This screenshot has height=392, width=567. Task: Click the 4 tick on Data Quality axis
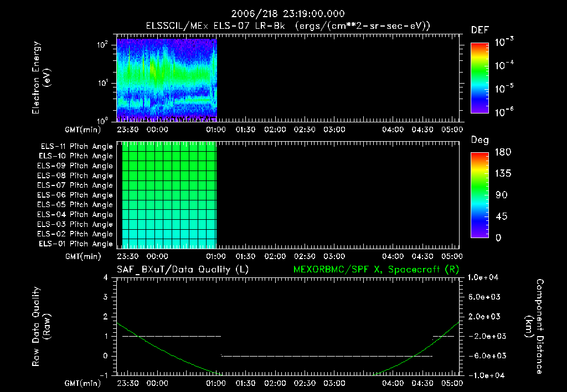[106, 277]
